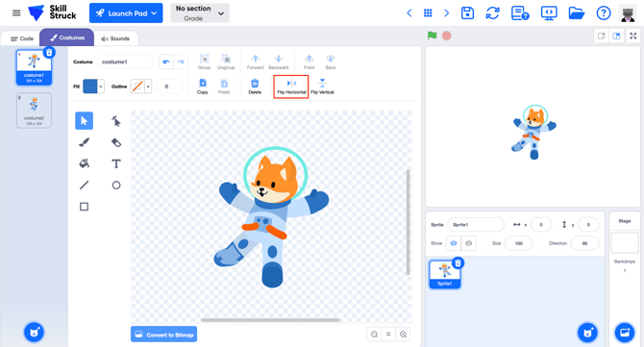Screen dimensions: 644x347
Task: Select the Circle tool
Action: pos(116,186)
